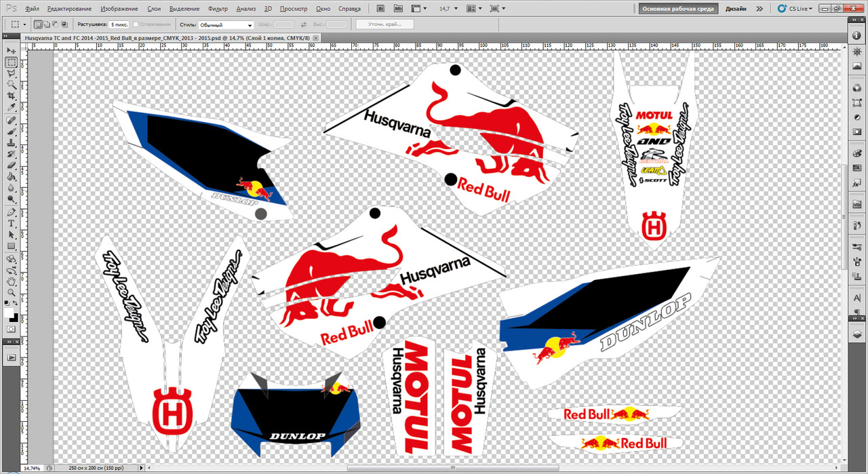Select the Paint Bucket tool
868x474 pixels.
pos(12,176)
